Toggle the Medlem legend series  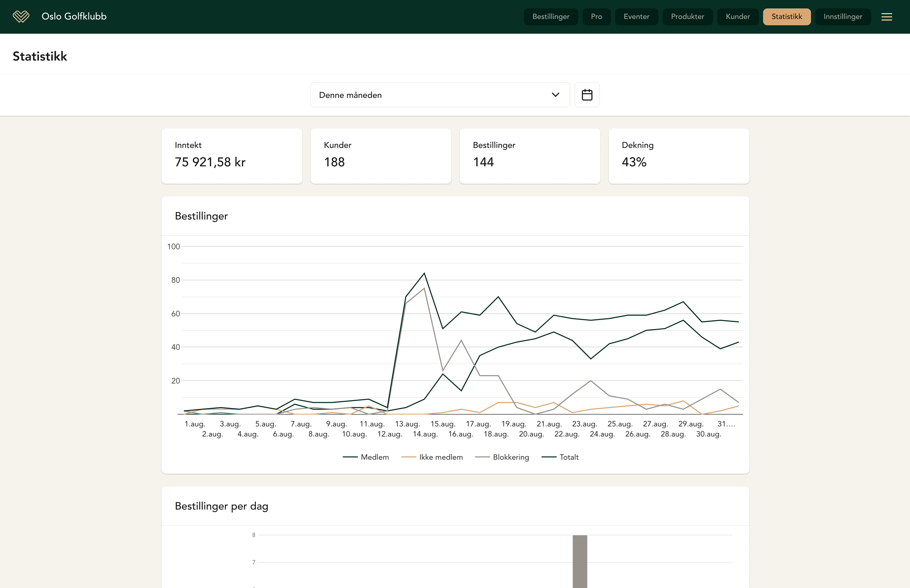(366, 457)
